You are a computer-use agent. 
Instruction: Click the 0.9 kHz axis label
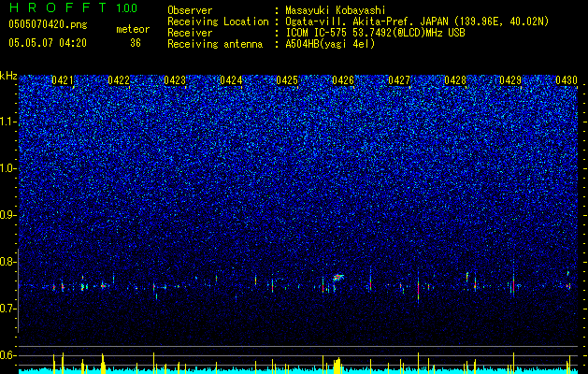pos(8,215)
